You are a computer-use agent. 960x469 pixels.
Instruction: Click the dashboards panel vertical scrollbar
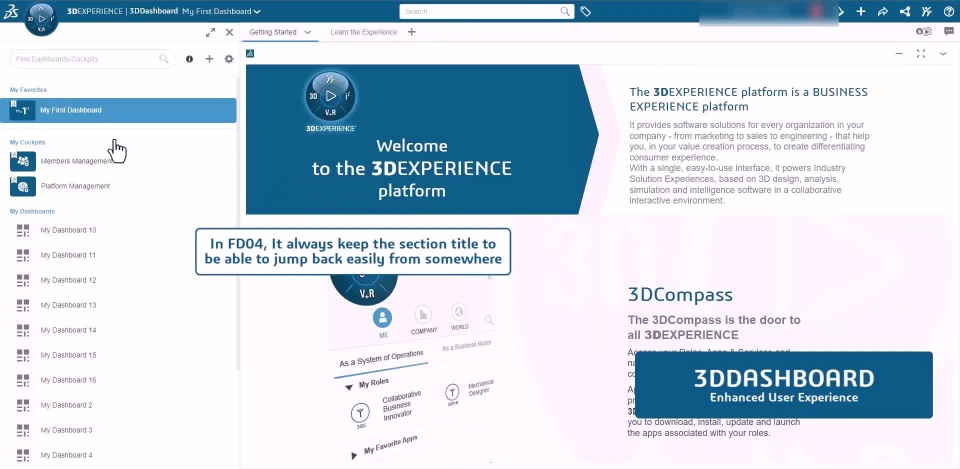[x=238, y=223]
